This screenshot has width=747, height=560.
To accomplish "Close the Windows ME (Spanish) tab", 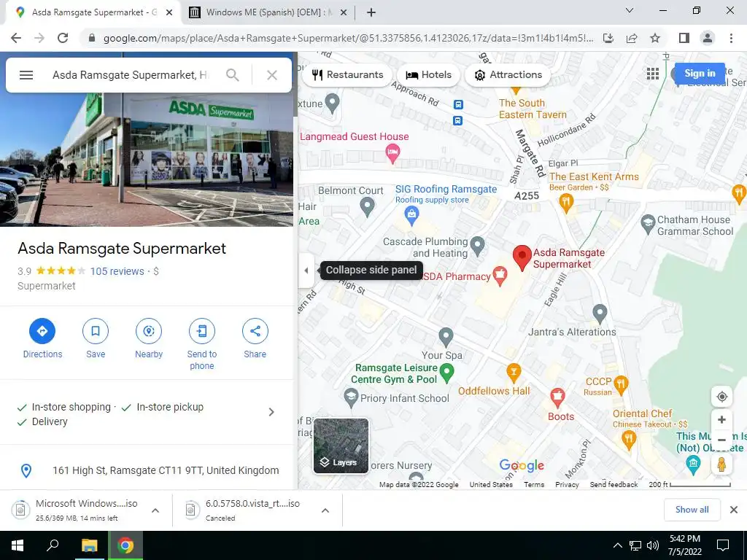I will pyautogui.click(x=344, y=13).
